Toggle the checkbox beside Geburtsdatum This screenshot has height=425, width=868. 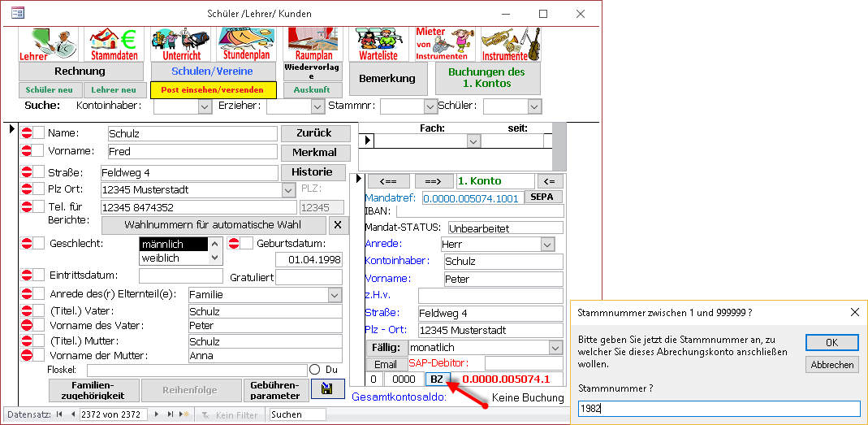247,243
